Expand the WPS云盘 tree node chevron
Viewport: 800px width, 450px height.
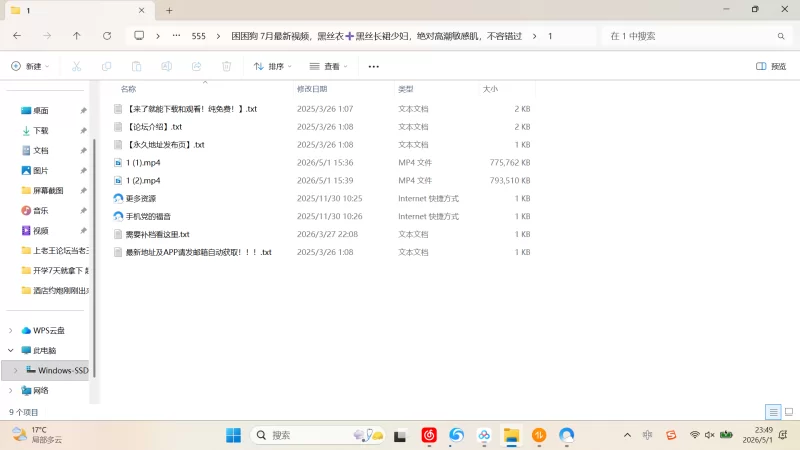(x=10, y=331)
